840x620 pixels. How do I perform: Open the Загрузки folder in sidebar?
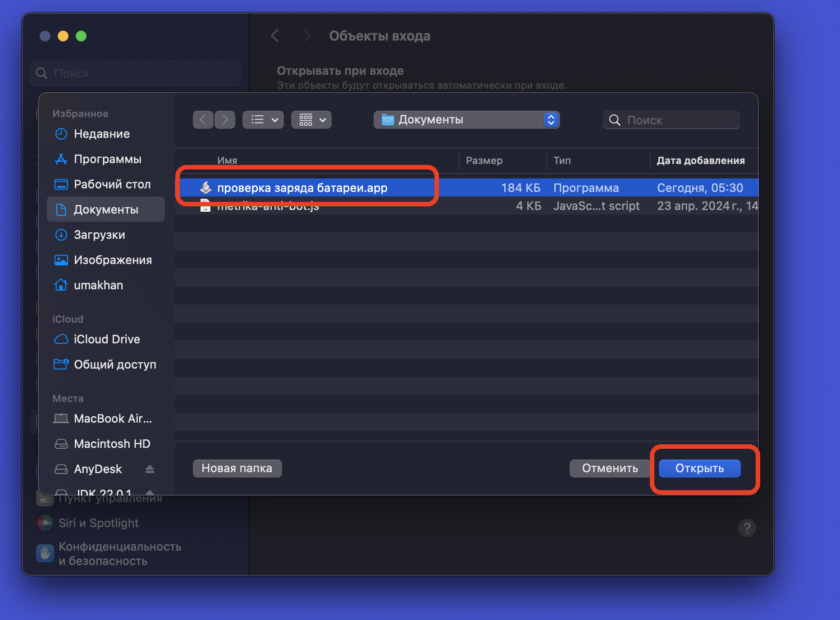99,235
